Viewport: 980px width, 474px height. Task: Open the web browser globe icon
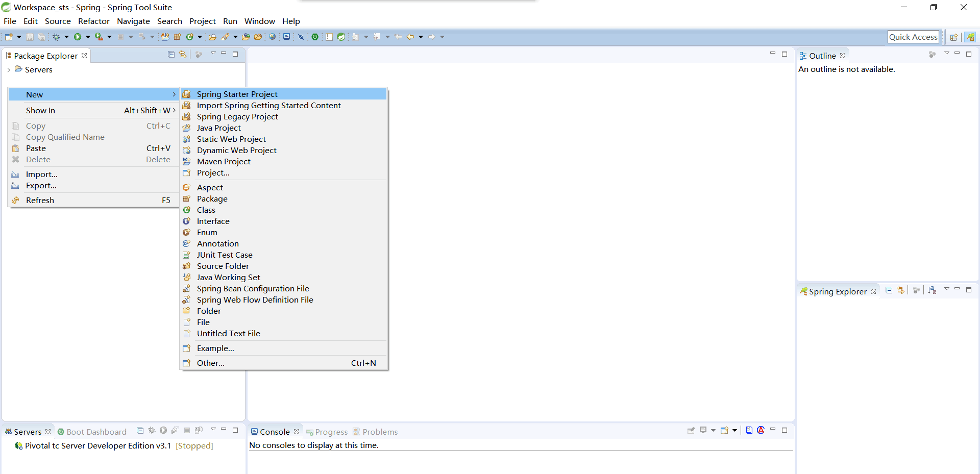(x=272, y=37)
